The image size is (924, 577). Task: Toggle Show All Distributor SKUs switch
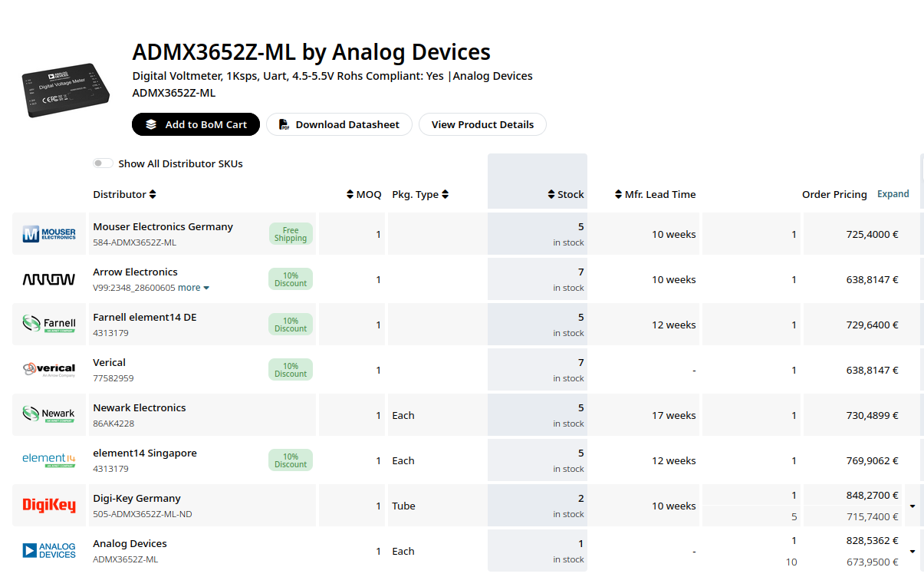103,163
